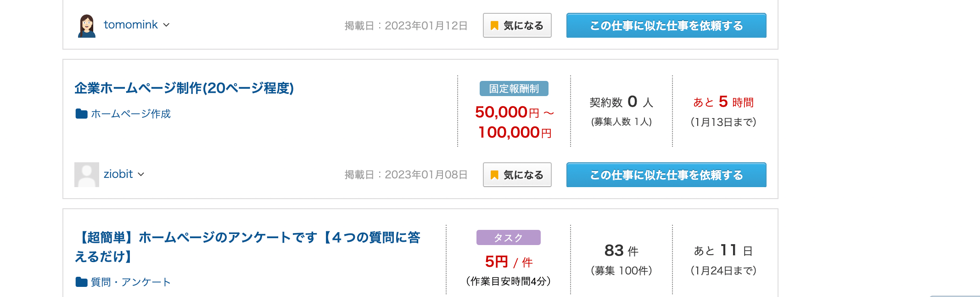Click the 固定報酬制 payment type badge
Screen dimensions: 980x297
514,89
